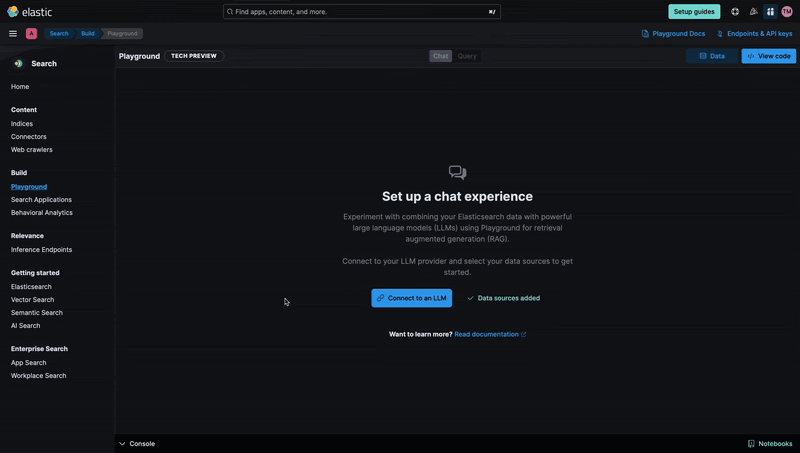The width and height of the screenshot is (800, 453).
Task: Click the View code button
Action: pos(768,56)
